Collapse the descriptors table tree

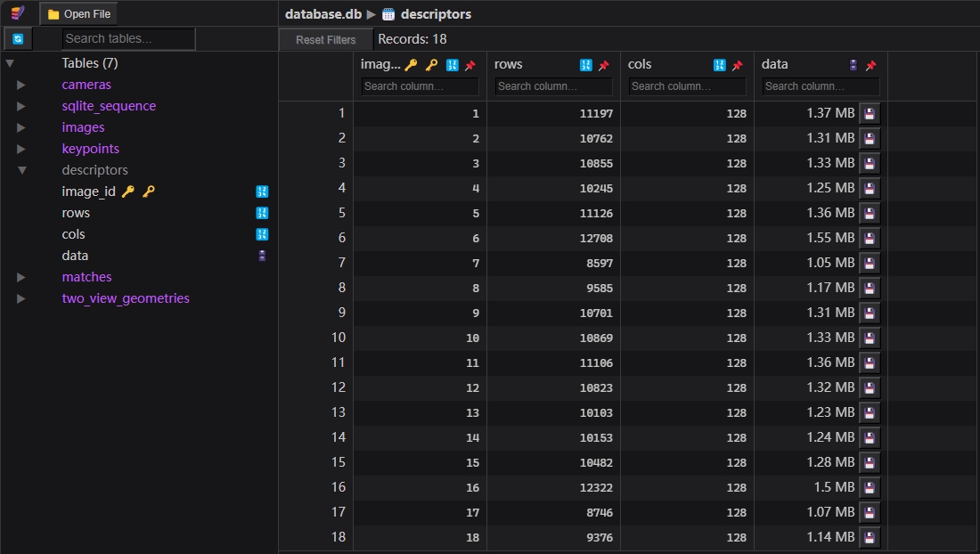(x=21, y=170)
